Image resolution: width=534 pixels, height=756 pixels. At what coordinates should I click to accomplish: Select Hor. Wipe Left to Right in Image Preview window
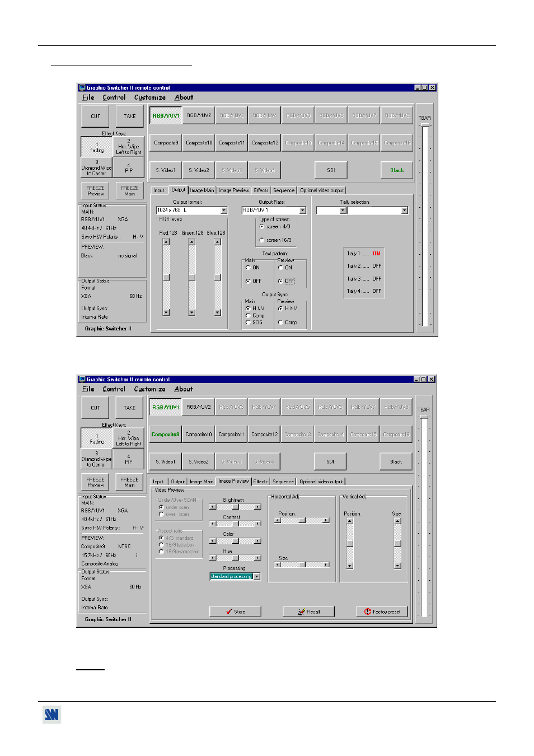pos(128,438)
